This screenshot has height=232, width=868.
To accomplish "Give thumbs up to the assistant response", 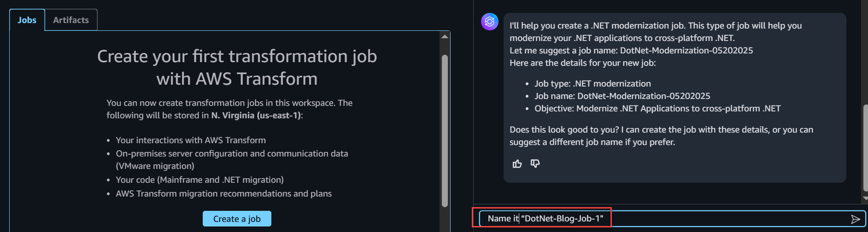I will point(517,163).
